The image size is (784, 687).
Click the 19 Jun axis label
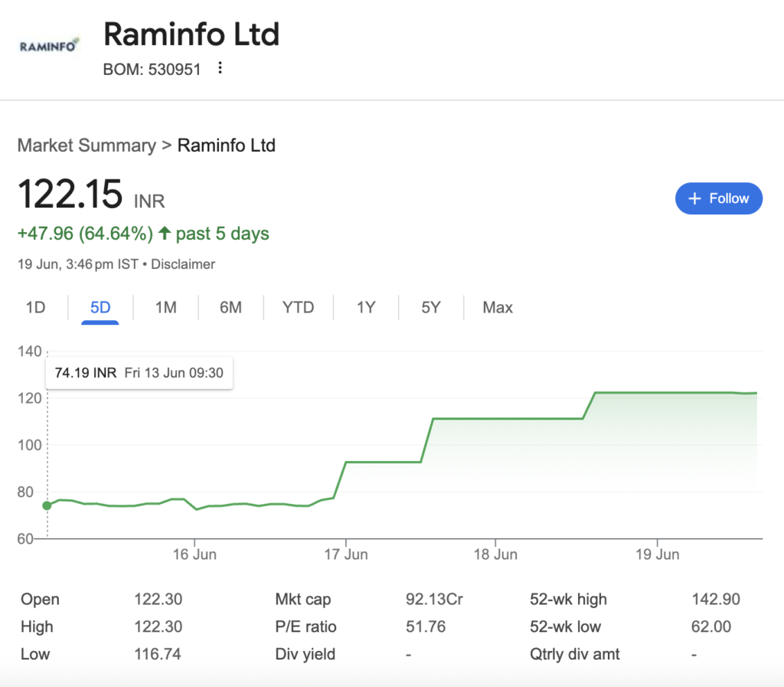(657, 554)
